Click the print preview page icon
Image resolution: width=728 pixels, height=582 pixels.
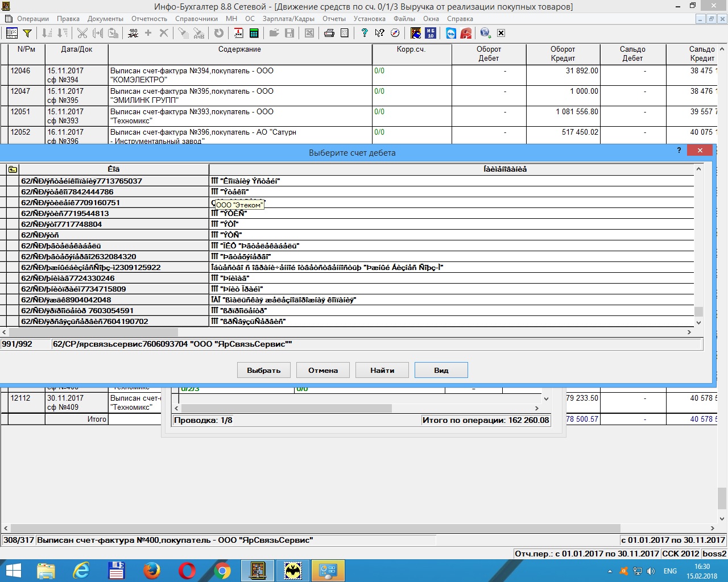[x=345, y=33]
